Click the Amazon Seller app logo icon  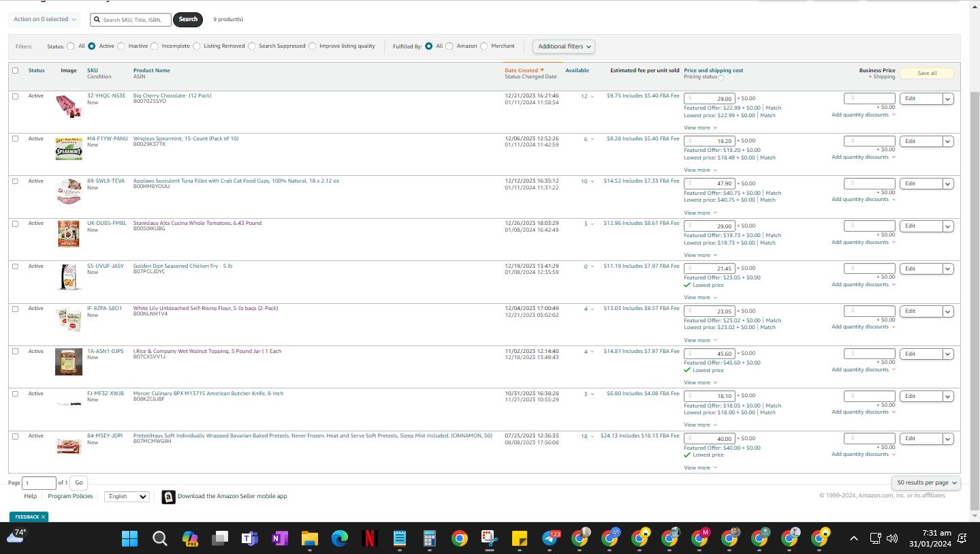click(x=168, y=497)
